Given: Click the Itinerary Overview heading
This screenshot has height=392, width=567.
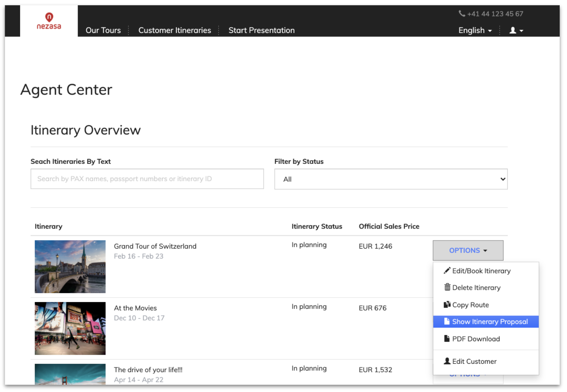Looking at the screenshot, I should (86, 130).
